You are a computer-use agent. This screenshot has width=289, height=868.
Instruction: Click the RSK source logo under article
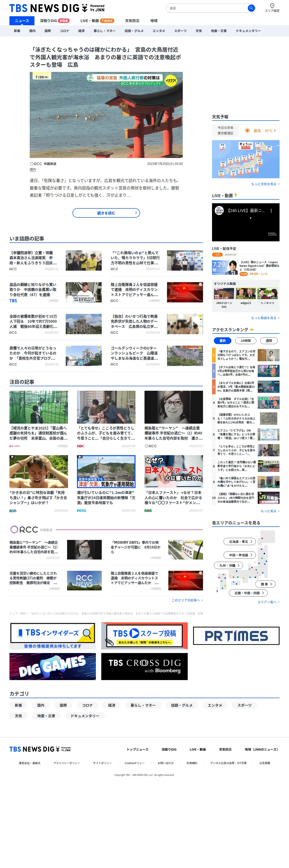148,510
